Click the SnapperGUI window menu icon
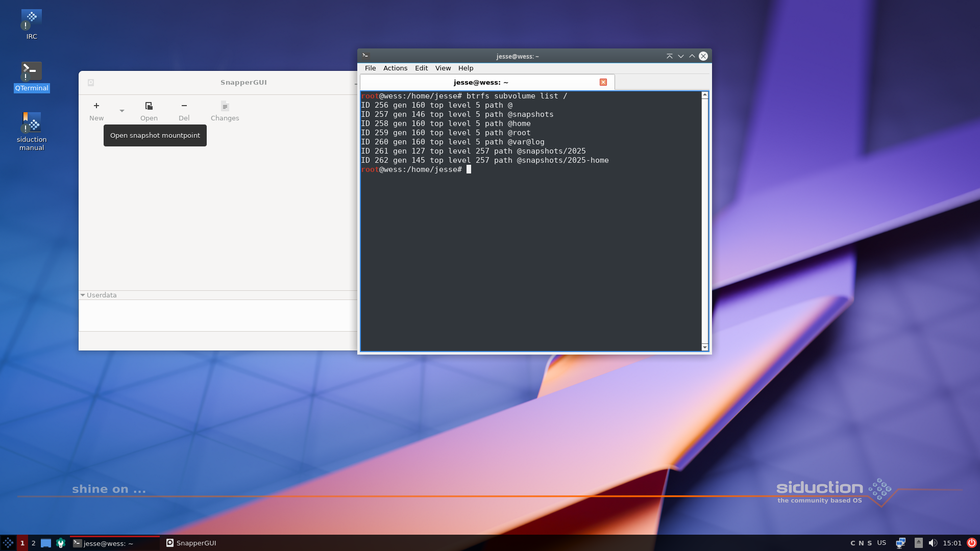Viewport: 980px width, 551px height. click(x=91, y=82)
